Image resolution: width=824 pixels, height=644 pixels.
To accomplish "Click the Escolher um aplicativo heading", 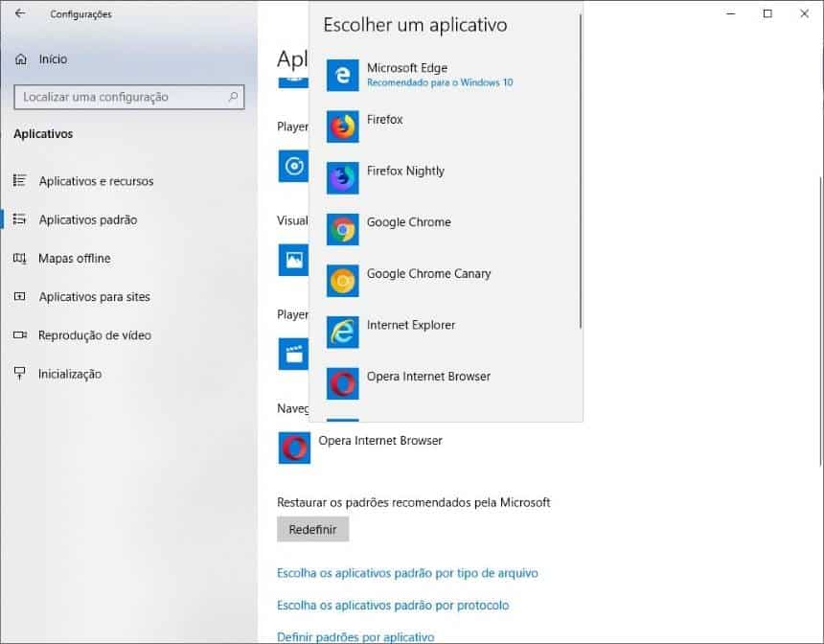I will tap(415, 25).
